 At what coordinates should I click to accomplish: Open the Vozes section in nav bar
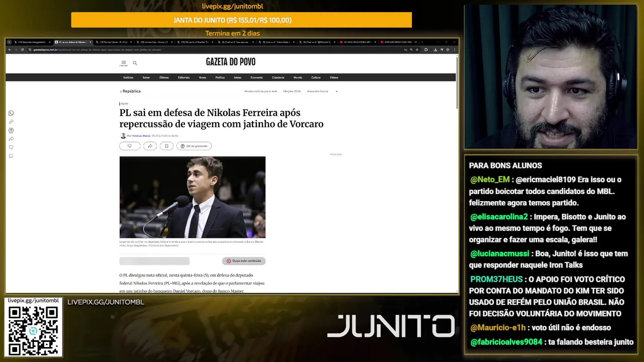click(202, 77)
